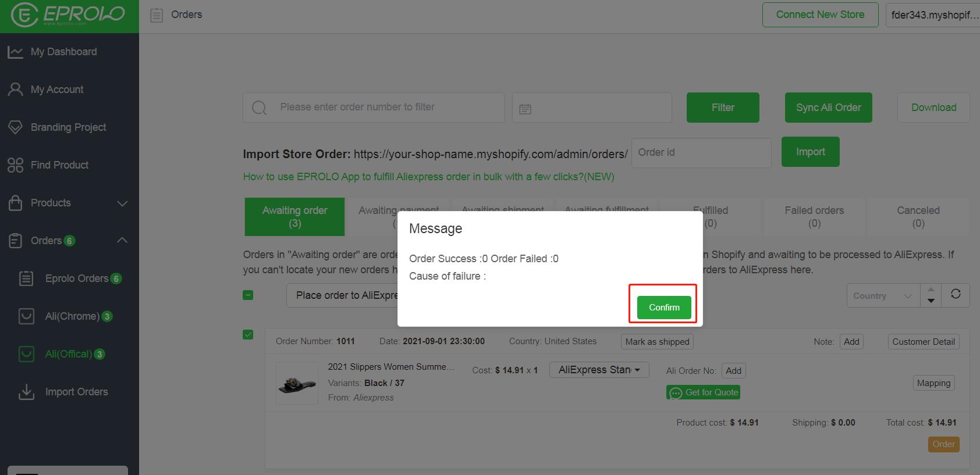
Task: Open Place order to AliExpress dropdown
Action: (x=342, y=295)
